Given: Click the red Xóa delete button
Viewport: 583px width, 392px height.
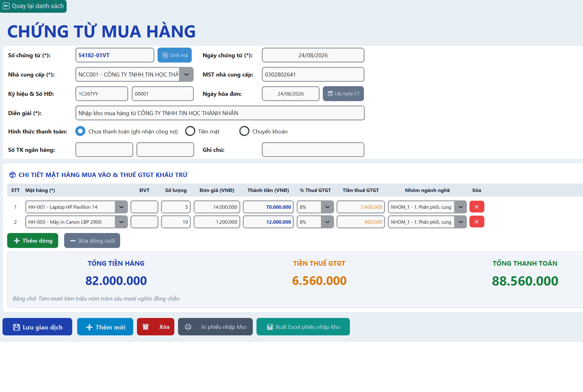Looking at the screenshot, I should [156, 327].
